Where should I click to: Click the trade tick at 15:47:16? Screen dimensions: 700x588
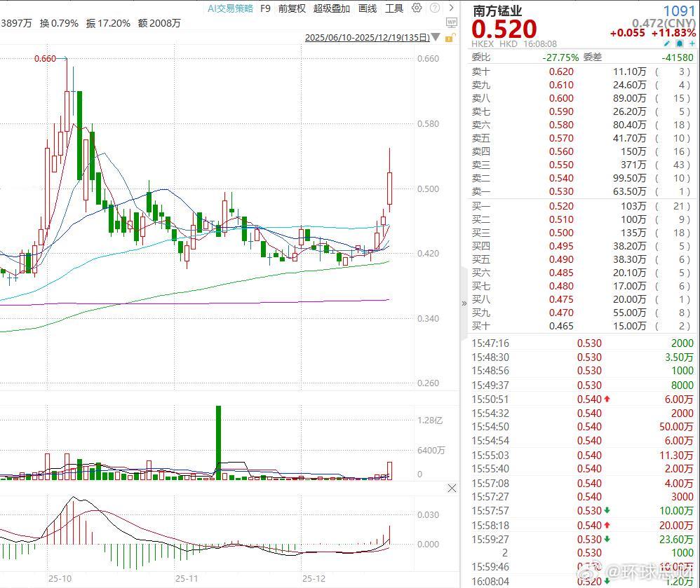[x=583, y=343]
